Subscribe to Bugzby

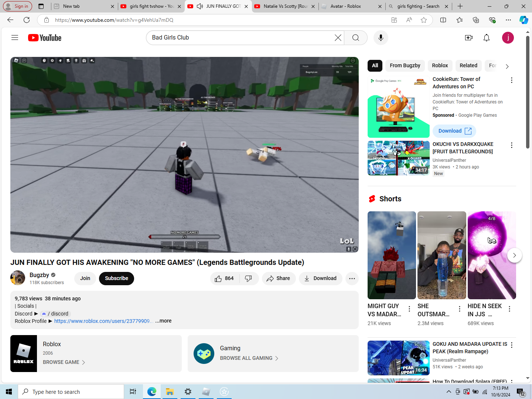click(116, 279)
